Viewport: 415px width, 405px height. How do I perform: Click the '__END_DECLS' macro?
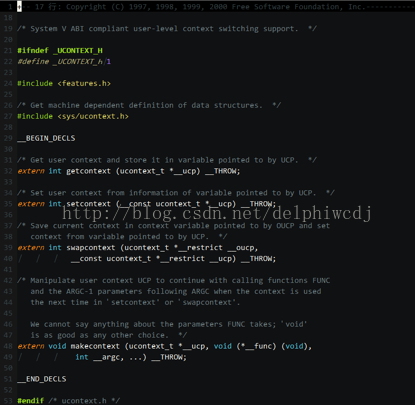42,379
